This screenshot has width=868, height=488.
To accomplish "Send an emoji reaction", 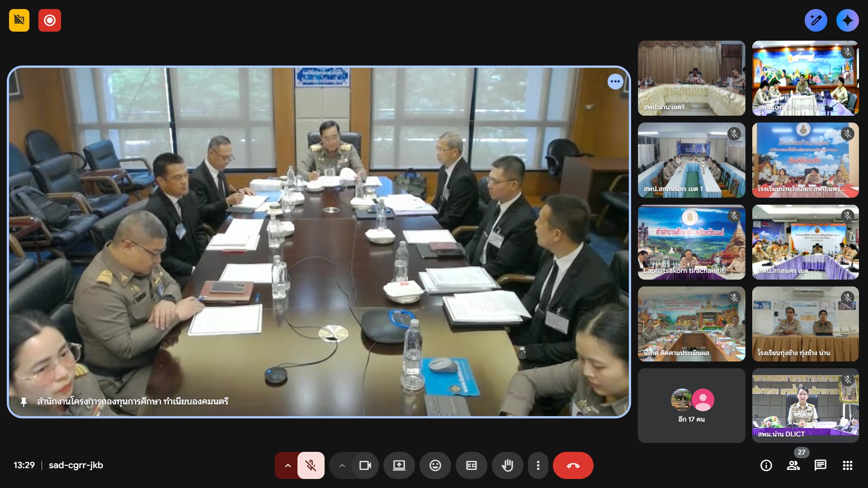I will (x=435, y=465).
